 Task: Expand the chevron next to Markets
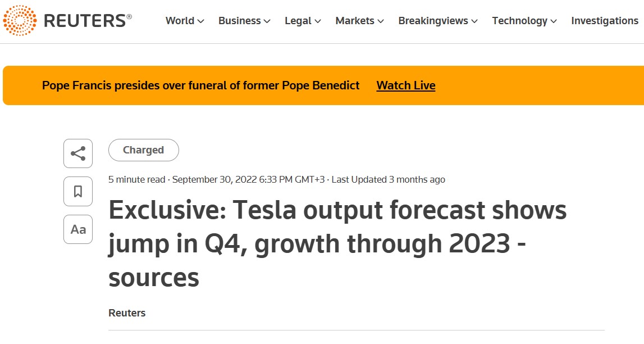tap(381, 21)
